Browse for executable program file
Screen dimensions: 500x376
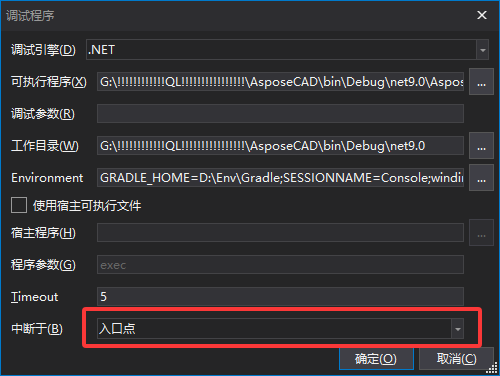(x=481, y=82)
